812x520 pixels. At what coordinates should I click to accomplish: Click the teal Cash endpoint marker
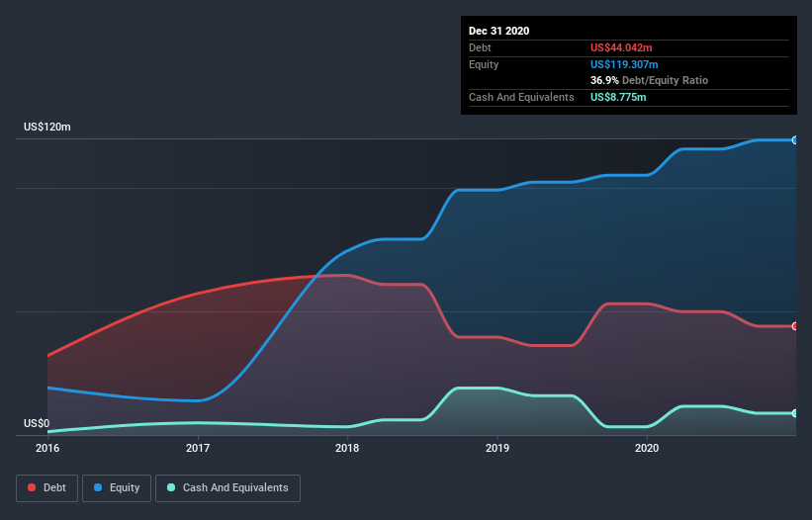(795, 413)
